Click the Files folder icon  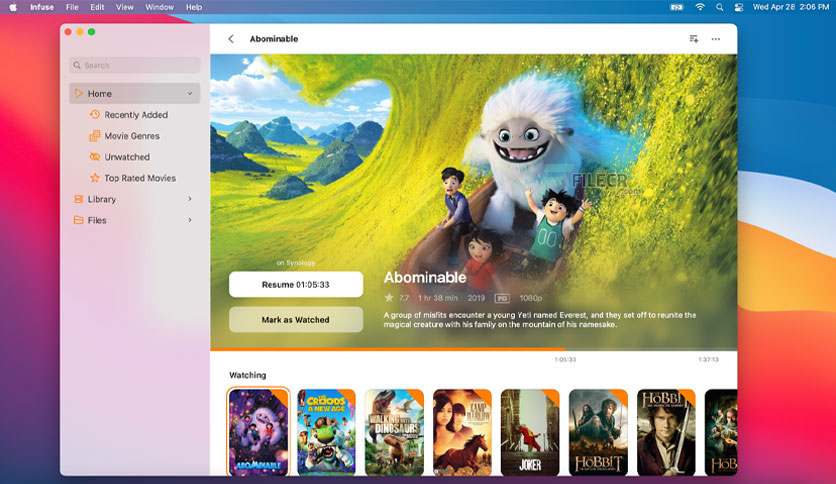[x=78, y=220]
